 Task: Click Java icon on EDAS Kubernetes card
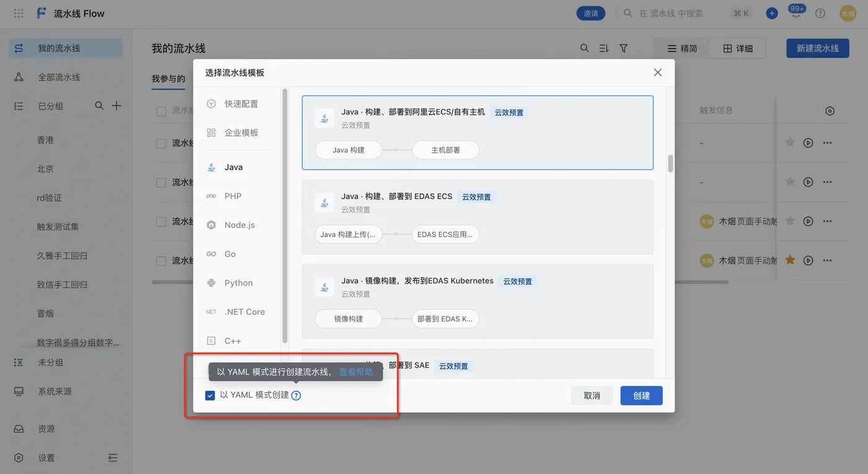pos(324,286)
